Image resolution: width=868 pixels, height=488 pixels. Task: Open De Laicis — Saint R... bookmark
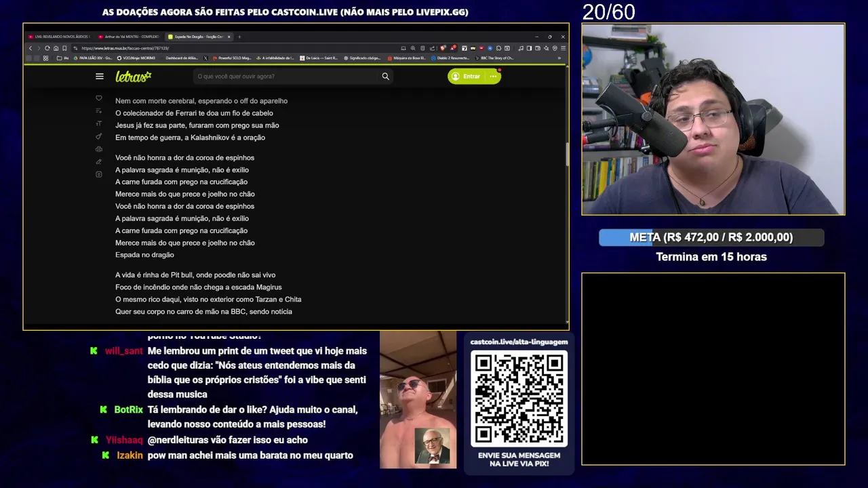pos(319,58)
